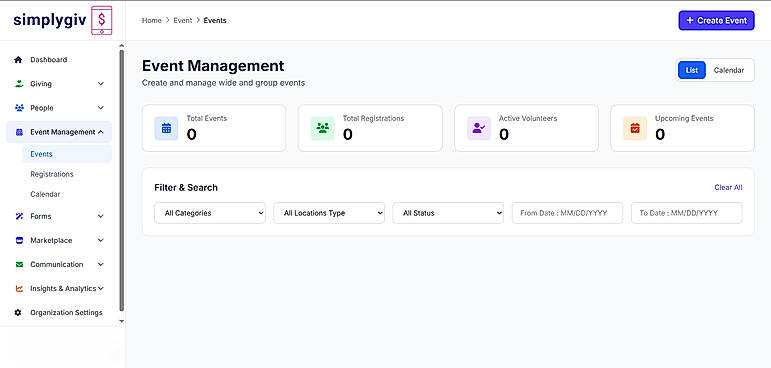Click the sidebar scrollbar up arrow
The image size is (771, 368).
tap(121, 46)
